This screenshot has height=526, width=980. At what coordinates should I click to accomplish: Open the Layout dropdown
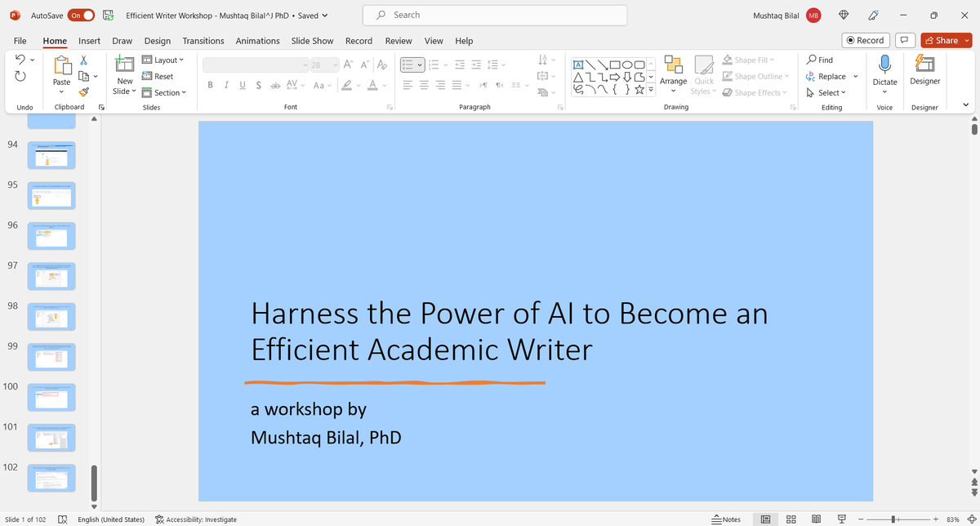(163, 60)
